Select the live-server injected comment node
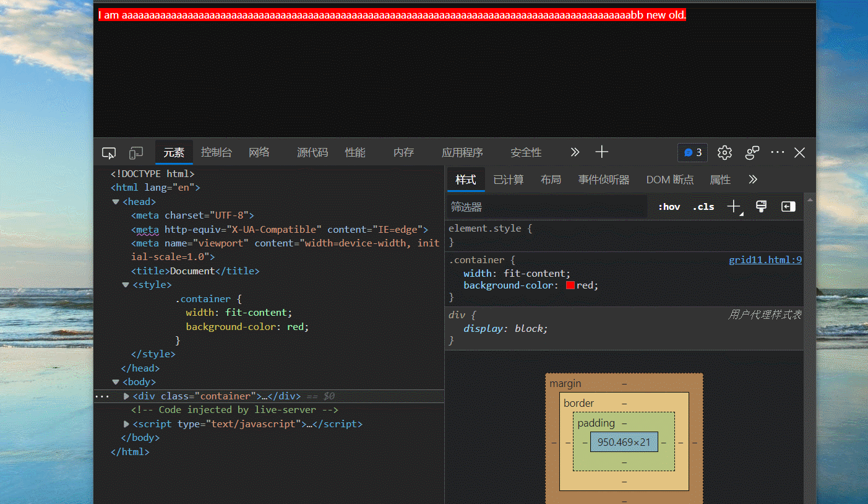 (x=234, y=410)
